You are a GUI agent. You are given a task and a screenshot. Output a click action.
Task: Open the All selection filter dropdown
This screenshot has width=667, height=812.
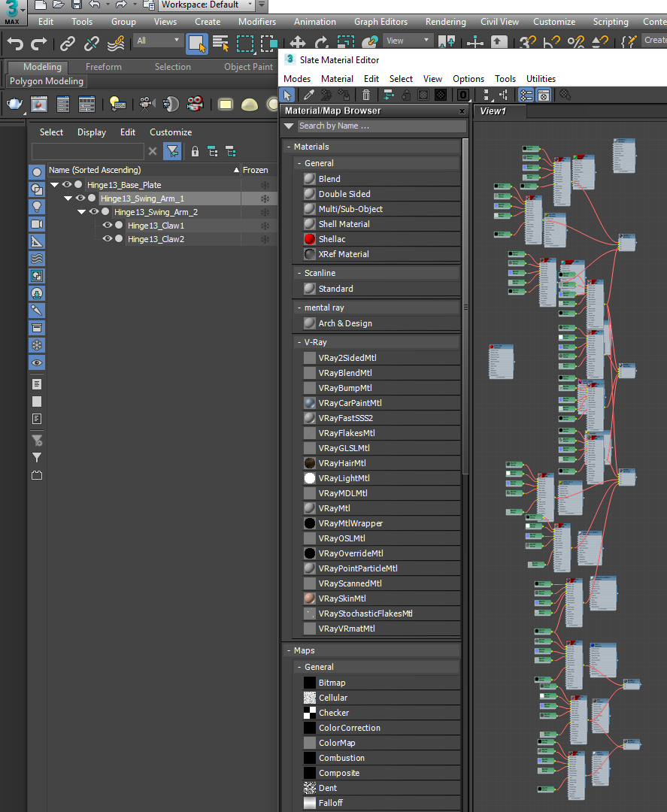point(158,41)
